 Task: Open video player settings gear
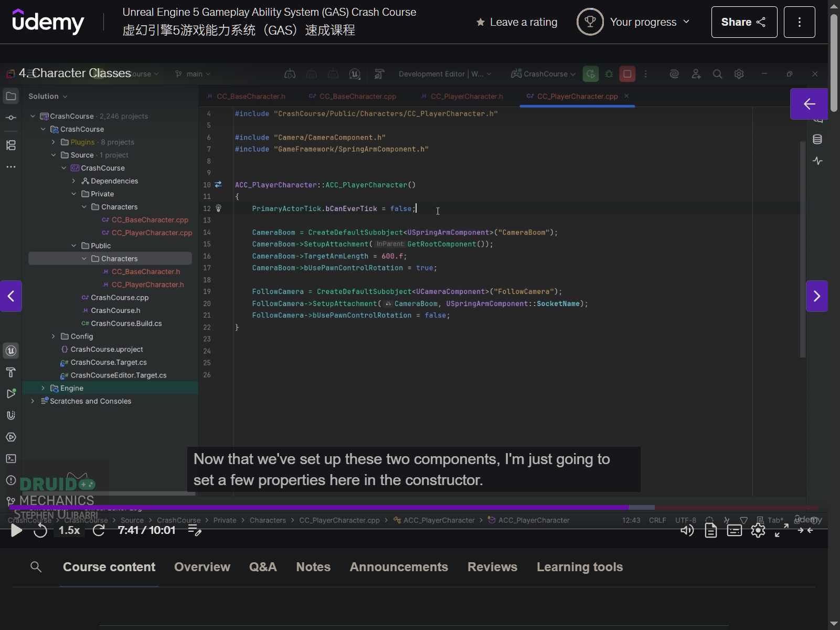[758, 531]
